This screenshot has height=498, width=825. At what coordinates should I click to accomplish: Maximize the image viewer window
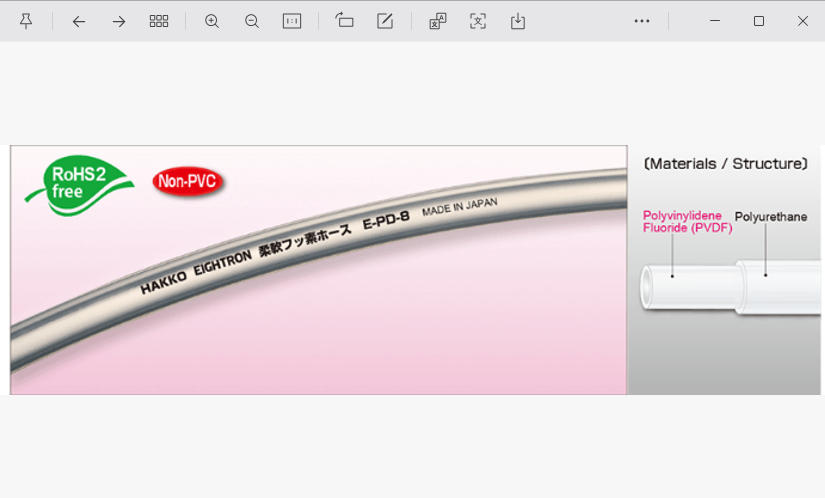(x=759, y=21)
